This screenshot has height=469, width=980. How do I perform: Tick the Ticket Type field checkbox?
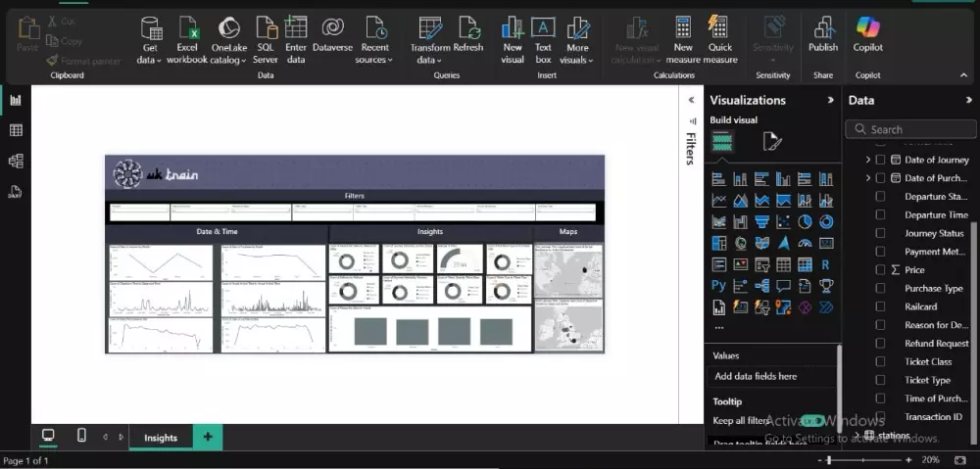click(880, 380)
